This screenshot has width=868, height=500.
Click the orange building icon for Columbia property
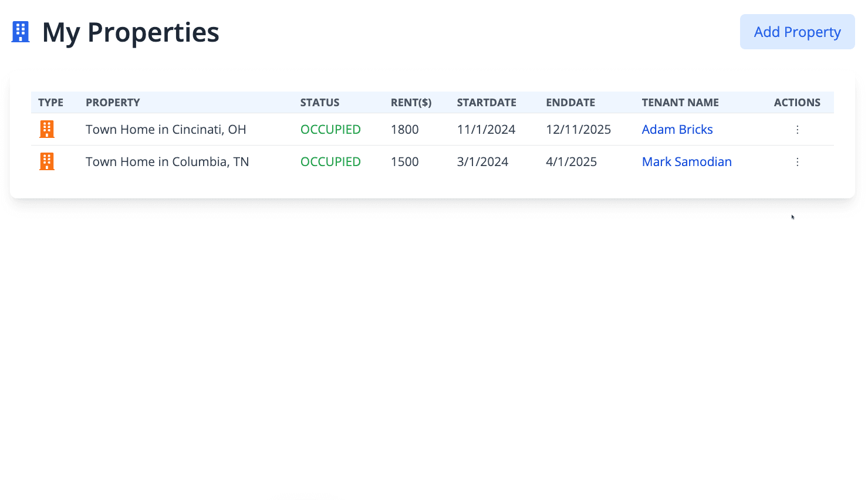47,161
